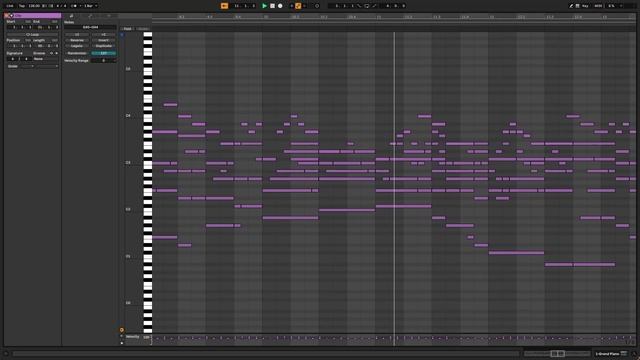This screenshot has width=640, height=360.
Task: Switch to the Notes tab icon
Action: click(71, 16)
